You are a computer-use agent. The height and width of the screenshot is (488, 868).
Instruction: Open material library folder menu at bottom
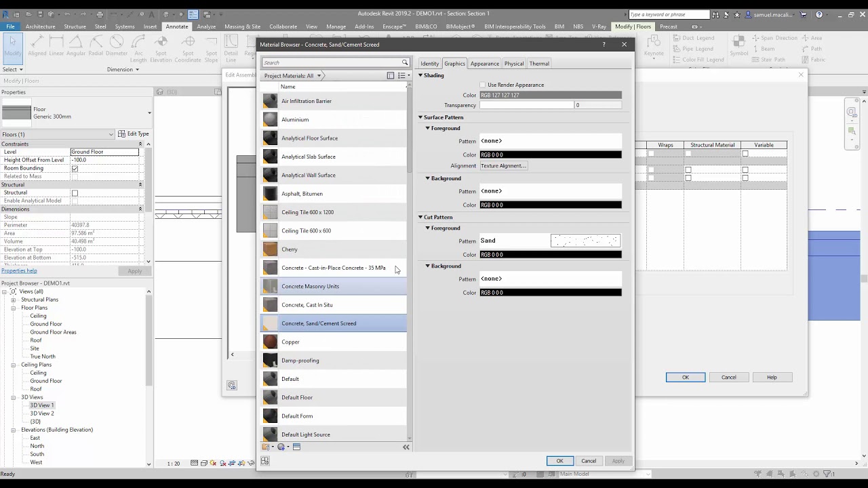[269, 447]
